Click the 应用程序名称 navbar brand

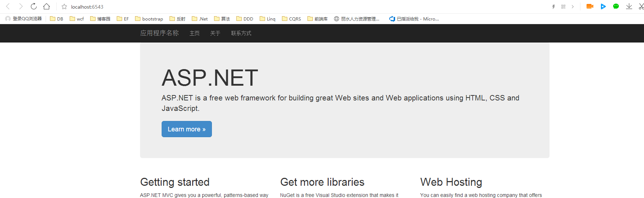(x=159, y=33)
